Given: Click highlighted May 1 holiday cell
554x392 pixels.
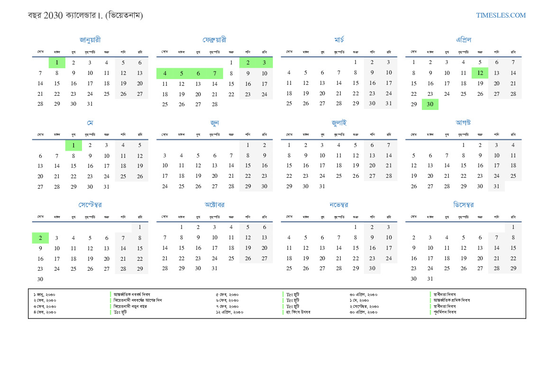Looking at the screenshot, I should point(73,145).
